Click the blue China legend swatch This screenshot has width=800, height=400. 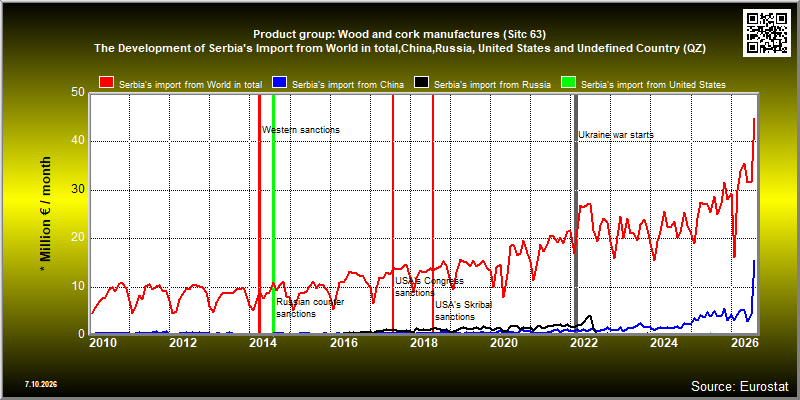pos(280,83)
